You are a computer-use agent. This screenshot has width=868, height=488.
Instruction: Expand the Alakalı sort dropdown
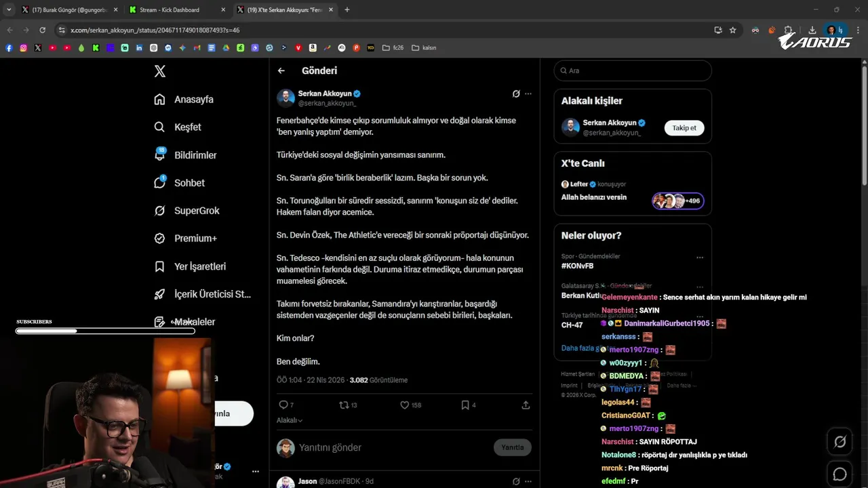pyautogui.click(x=290, y=420)
